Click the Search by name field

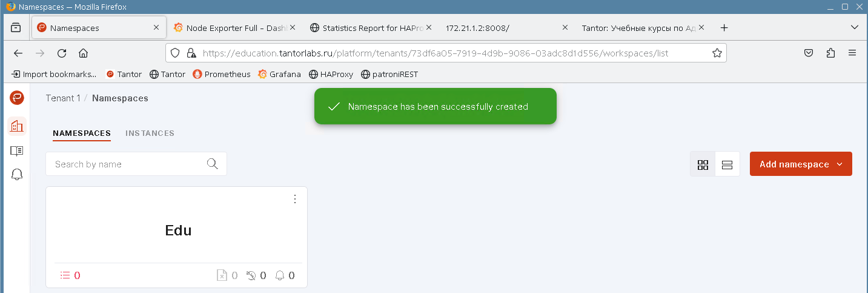pyautogui.click(x=127, y=164)
